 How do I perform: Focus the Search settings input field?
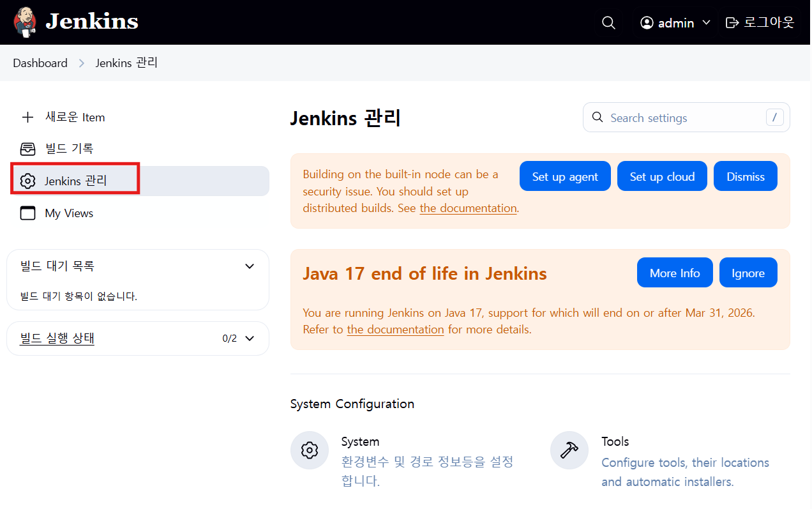686,118
